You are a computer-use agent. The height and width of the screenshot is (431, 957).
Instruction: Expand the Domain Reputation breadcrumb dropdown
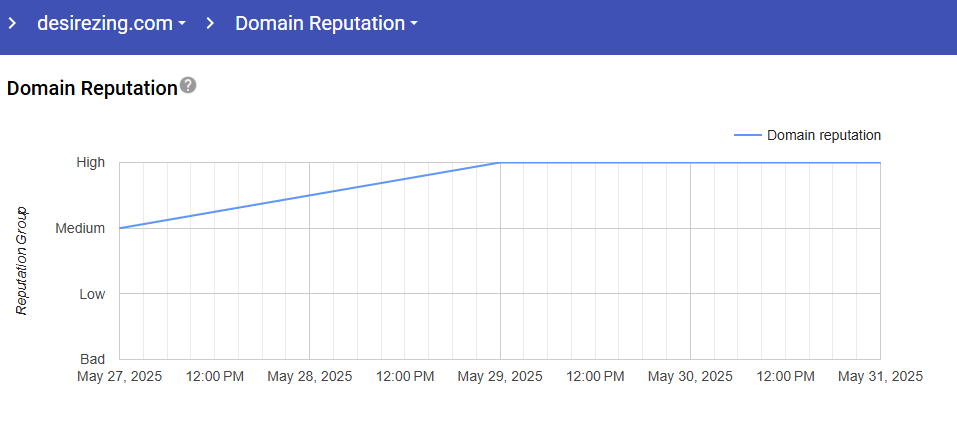point(326,24)
